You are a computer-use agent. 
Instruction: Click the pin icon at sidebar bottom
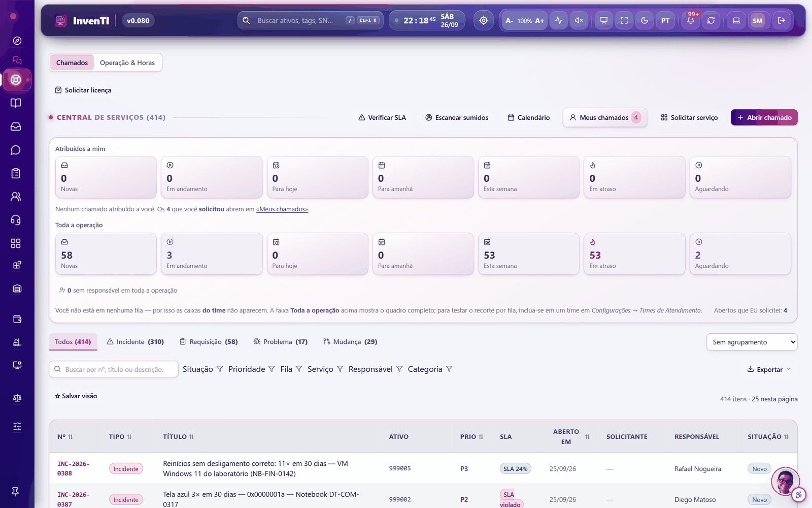click(15, 491)
